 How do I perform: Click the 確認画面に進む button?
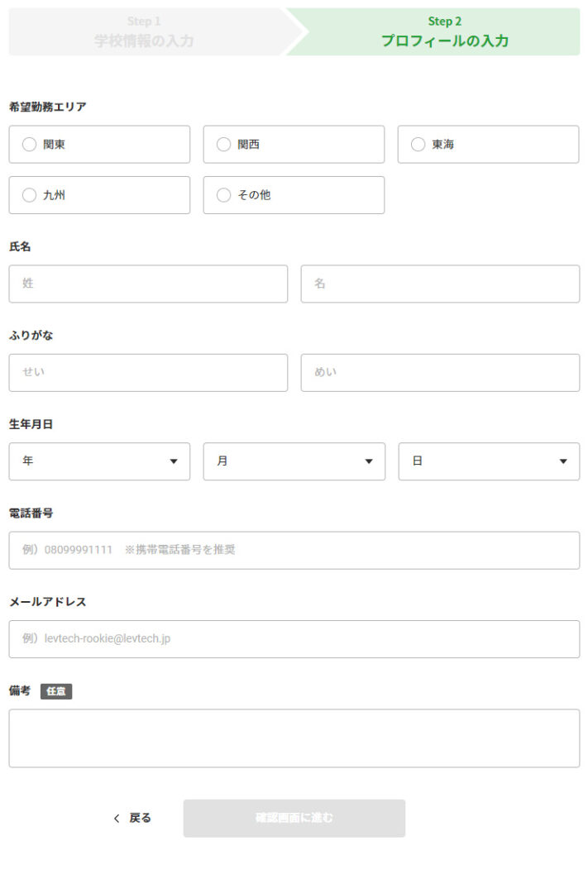coord(294,819)
